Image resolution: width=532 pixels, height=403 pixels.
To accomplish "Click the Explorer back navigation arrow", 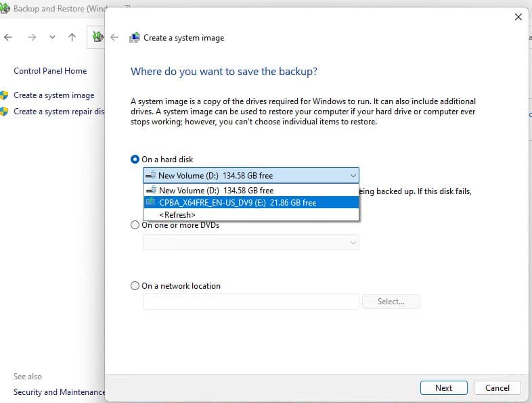I will coord(8,37).
